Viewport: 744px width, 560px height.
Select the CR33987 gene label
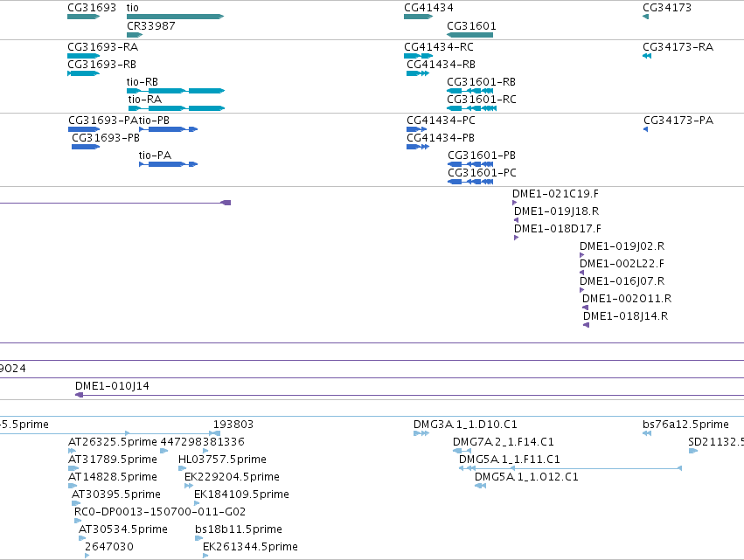pyautogui.click(x=151, y=26)
